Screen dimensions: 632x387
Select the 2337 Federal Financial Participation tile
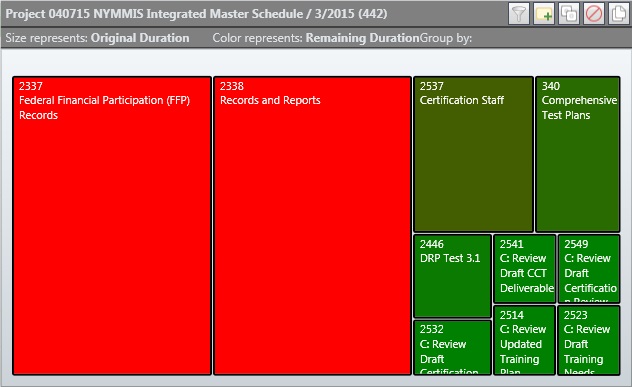(112, 226)
